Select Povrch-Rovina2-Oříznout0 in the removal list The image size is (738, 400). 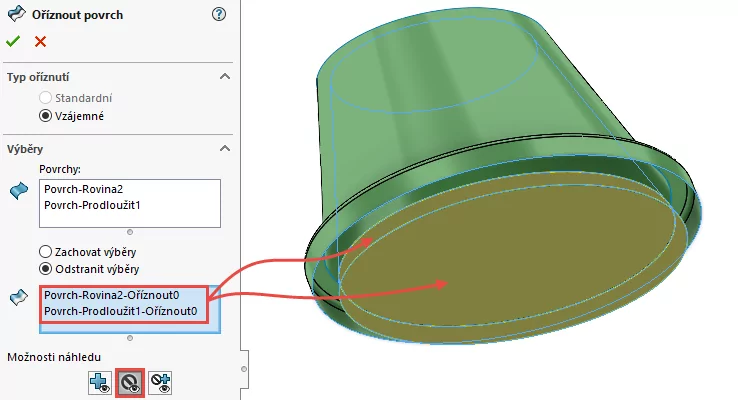(111, 296)
